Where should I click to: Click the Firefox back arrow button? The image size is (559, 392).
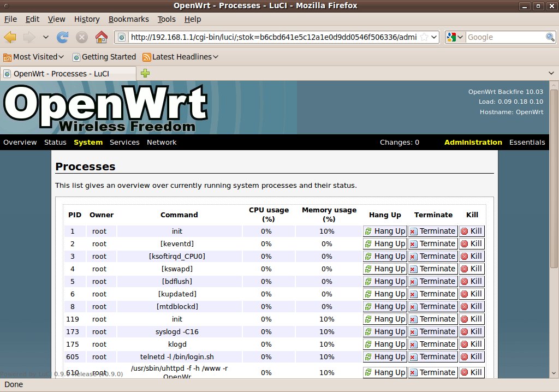(10, 37)
